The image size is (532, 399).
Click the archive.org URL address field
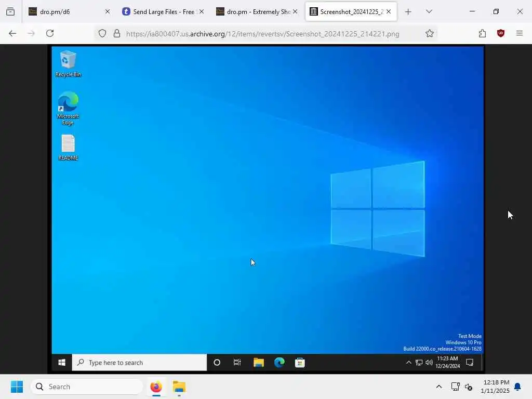pyautogui.click(x=262, y=34)
